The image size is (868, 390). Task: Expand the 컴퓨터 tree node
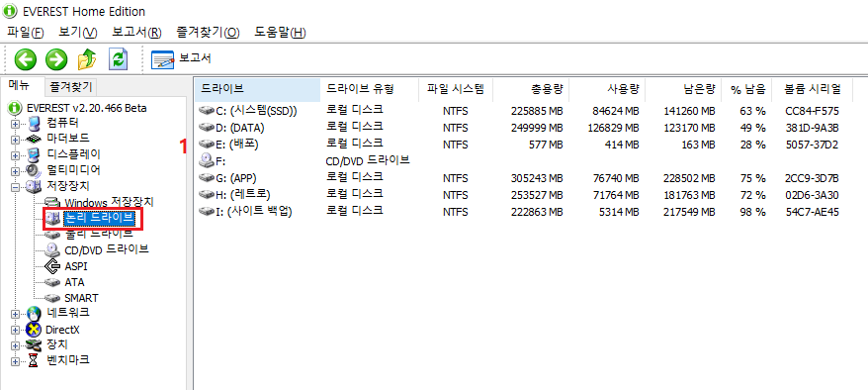click(15, 124)
